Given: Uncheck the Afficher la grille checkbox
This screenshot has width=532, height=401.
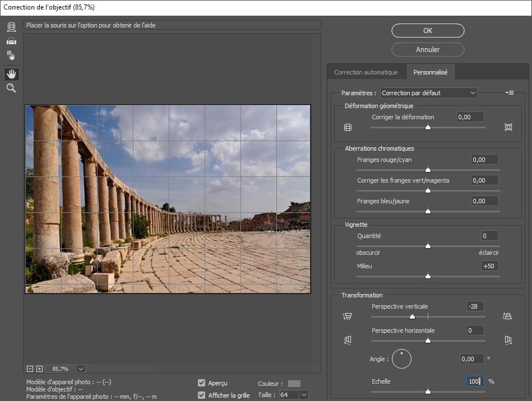Looking at the screenshot, I should tap(201, 395).
